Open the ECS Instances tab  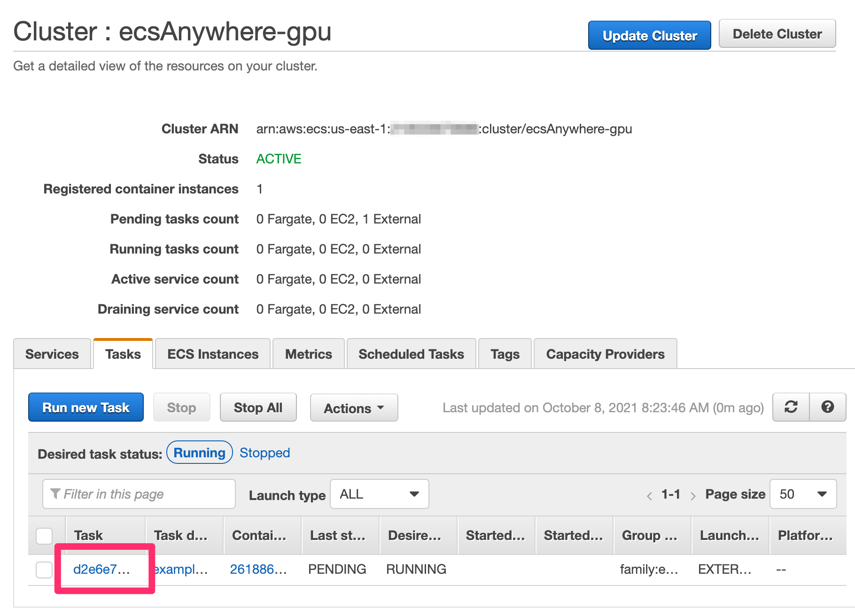213,354
